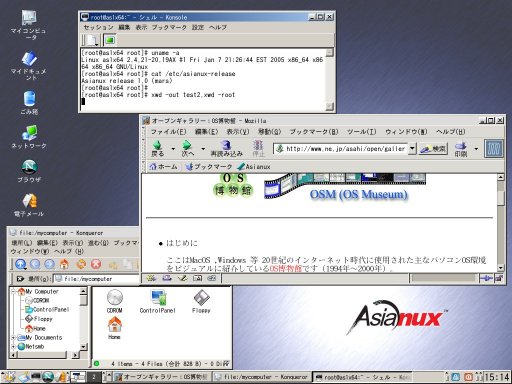Collapse My Computer tree node
The height and width of the screenshot is (384, 512).
click(x=13, y=292)
